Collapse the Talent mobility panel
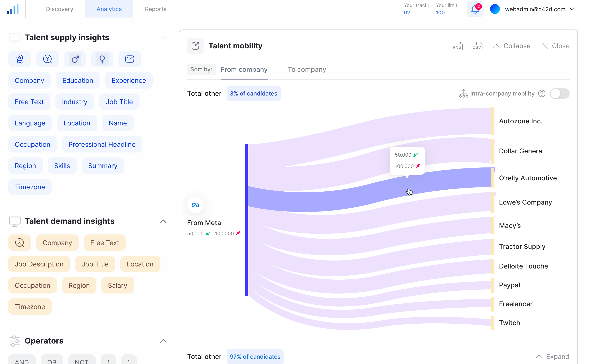The height and width of the screenshot is (364, 591). (512, 46)
